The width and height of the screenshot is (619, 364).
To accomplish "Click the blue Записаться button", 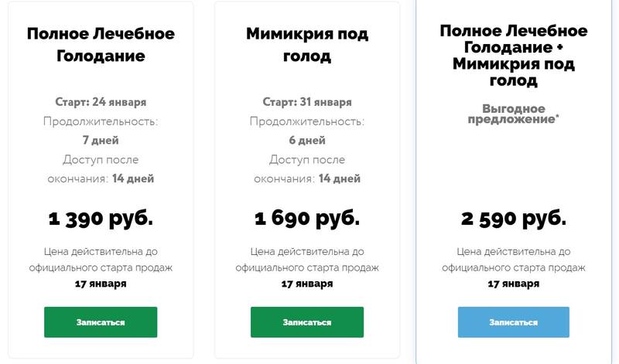I will pyautogui.click(x=513, y=322).
